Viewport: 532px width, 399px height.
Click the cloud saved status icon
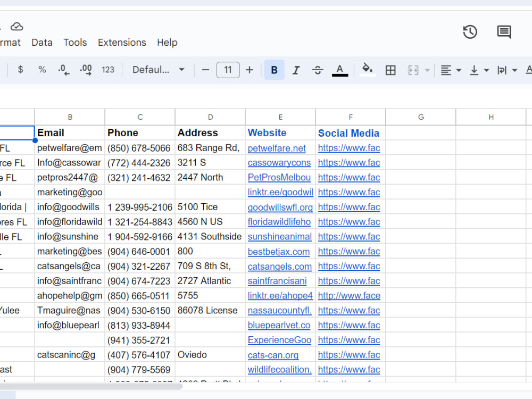point(16,27)
